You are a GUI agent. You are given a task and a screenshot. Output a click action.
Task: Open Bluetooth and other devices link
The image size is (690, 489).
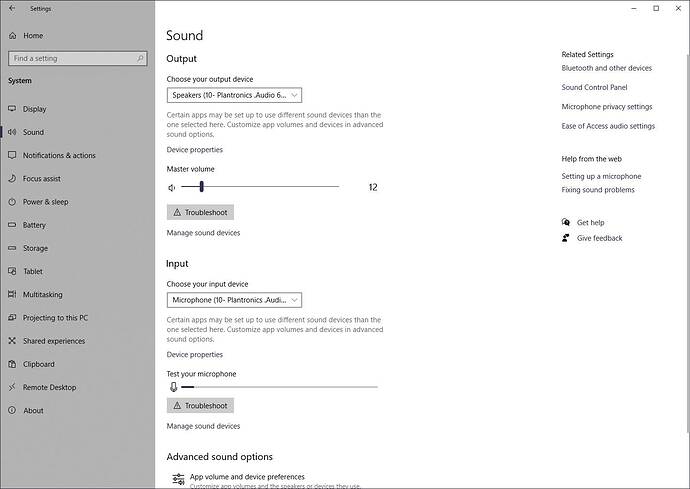606,69
